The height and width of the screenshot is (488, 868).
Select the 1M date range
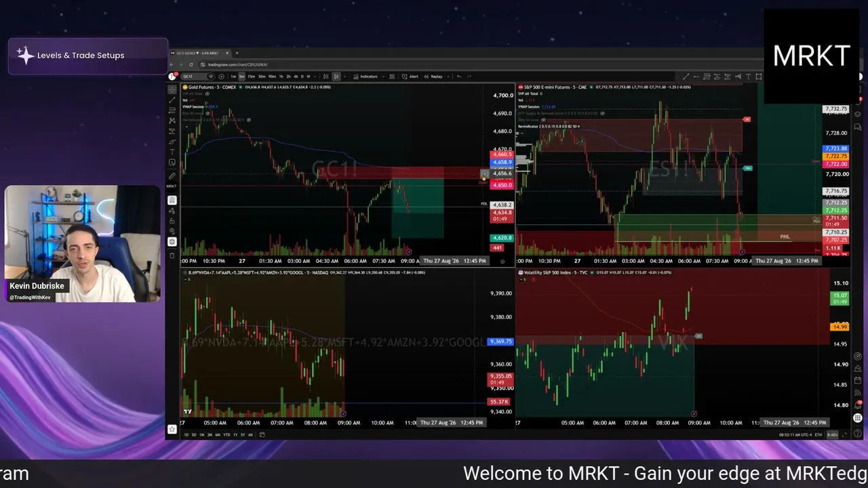coord(202,434)
